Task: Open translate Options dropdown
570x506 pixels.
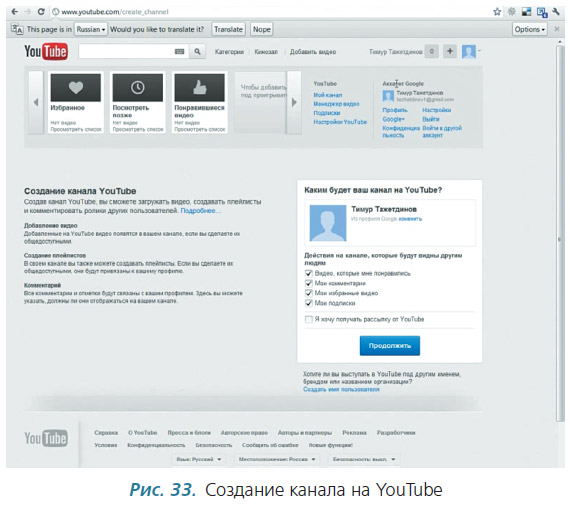Action: point(530,29)
